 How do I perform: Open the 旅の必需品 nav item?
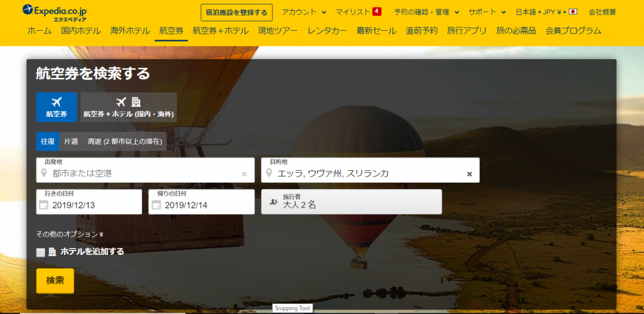pos(516,31)
